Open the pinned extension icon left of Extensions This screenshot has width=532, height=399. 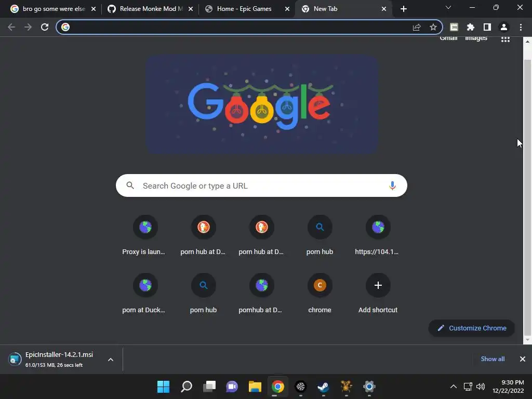(x=454, y=27)
